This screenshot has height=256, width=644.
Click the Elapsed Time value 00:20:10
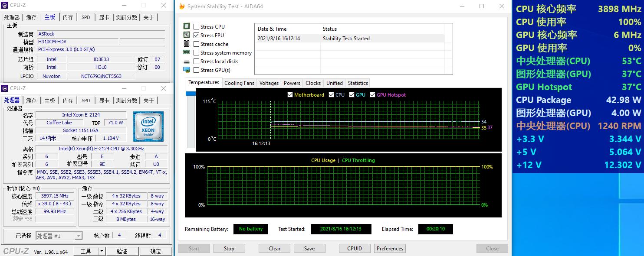pyautogui.click(x=435, y=229)
